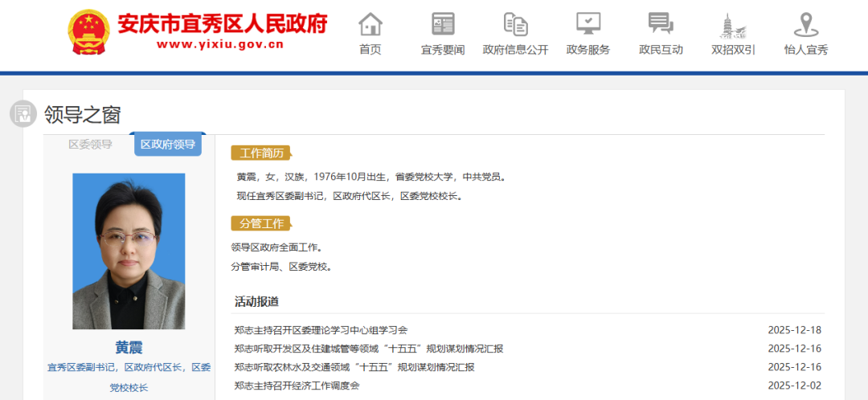Click the 首页 house icon

tap(371, 24)
